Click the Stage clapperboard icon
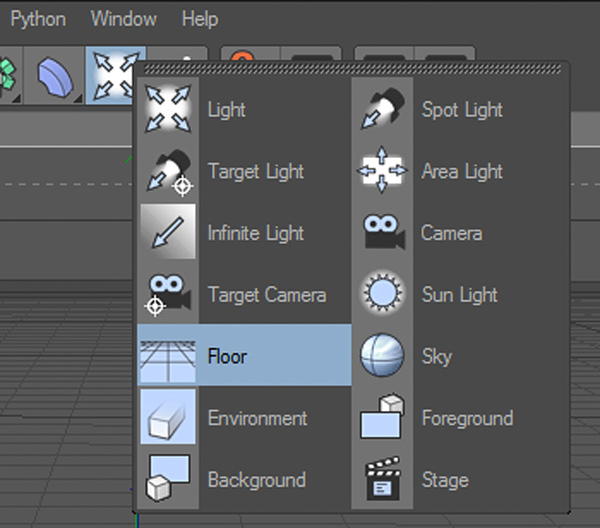The width and height of the screenshot is (600, 528). pyautogui.click(x=382, y=478)
